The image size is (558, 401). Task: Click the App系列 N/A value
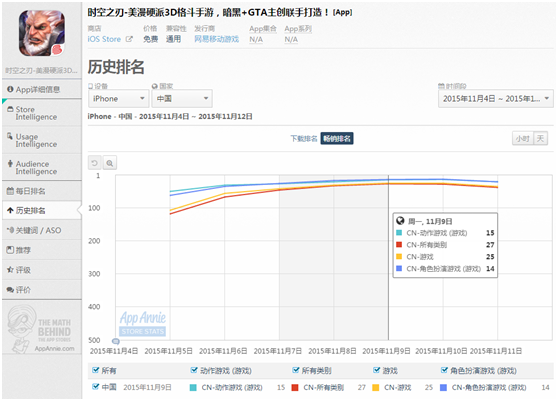291,39
